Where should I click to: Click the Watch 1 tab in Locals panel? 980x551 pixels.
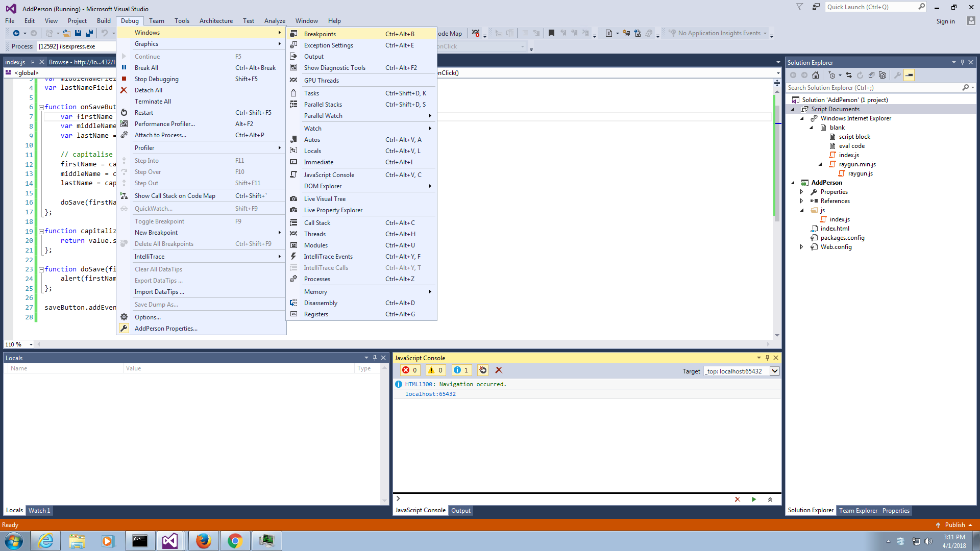[38, 510]
